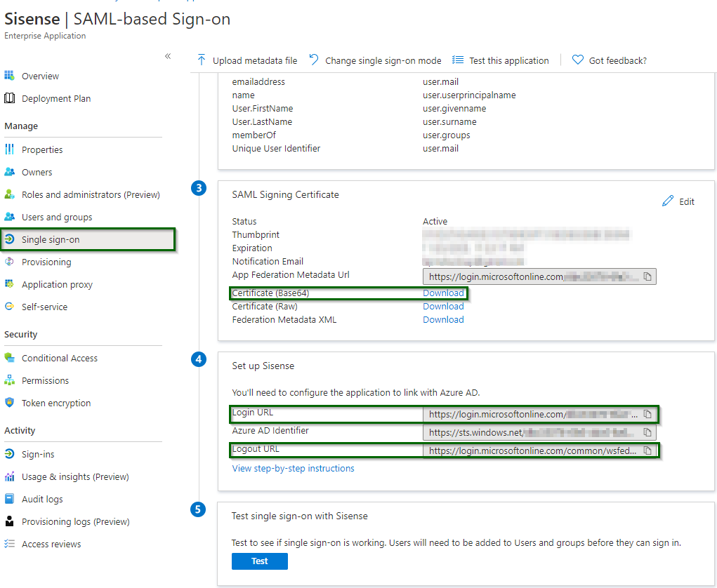Viewport: 717px width, 588px height.
Task: Copy the Logout URL value
Action: tap(647, 450)
